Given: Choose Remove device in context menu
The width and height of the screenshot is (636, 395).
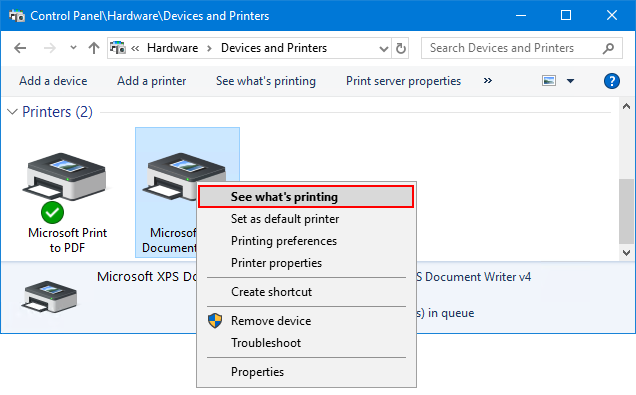Looking at the screenshot, I should point(306,321).
